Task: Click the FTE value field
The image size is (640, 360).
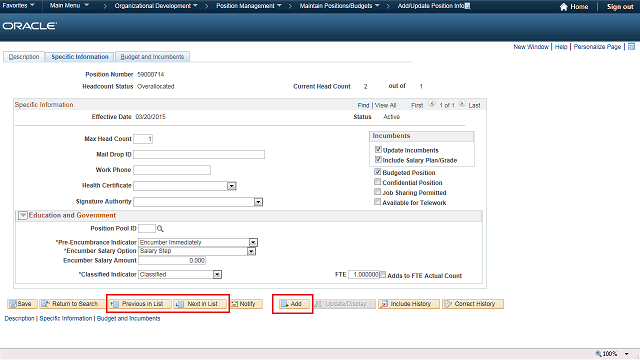Action: pyautogui.click(x=364, y=275)
